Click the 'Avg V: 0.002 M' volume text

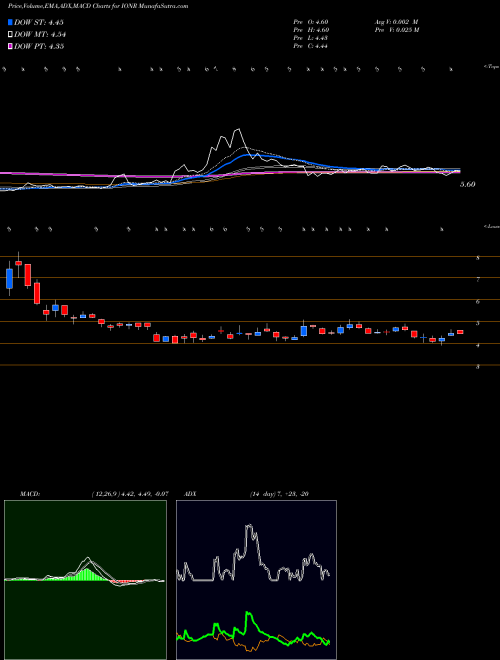click(x=396, y=22)
